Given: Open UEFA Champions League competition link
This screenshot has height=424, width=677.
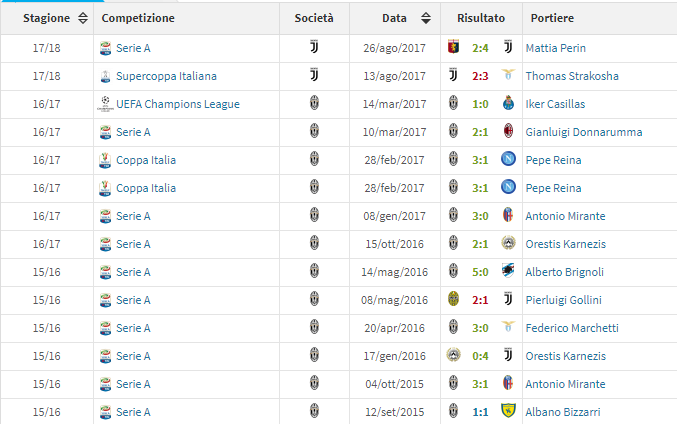Looking at the screenshot, I should (x=178, y=104).
